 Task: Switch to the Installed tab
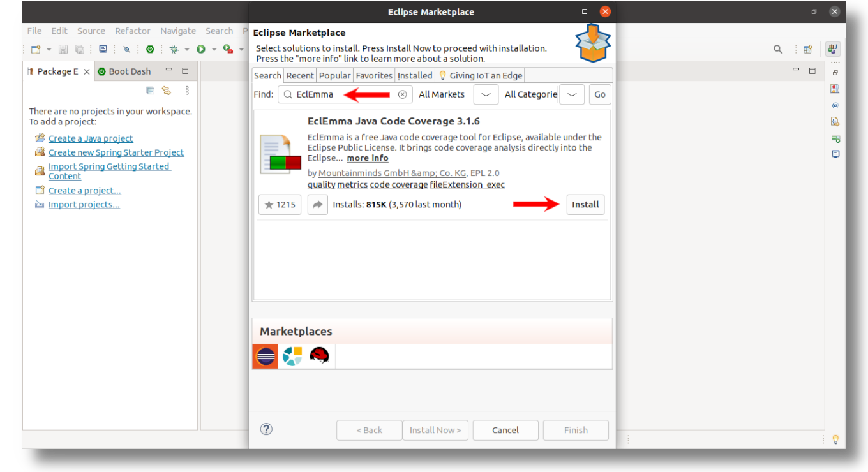(415, 75)
